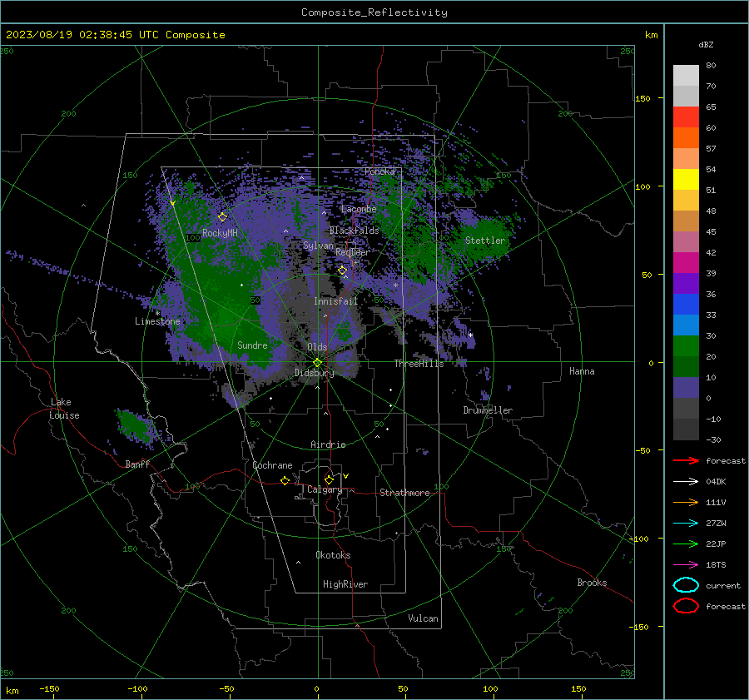Click the Airdrie city label
This screenshot has width=749, height=700.
(x=328, y=444)
